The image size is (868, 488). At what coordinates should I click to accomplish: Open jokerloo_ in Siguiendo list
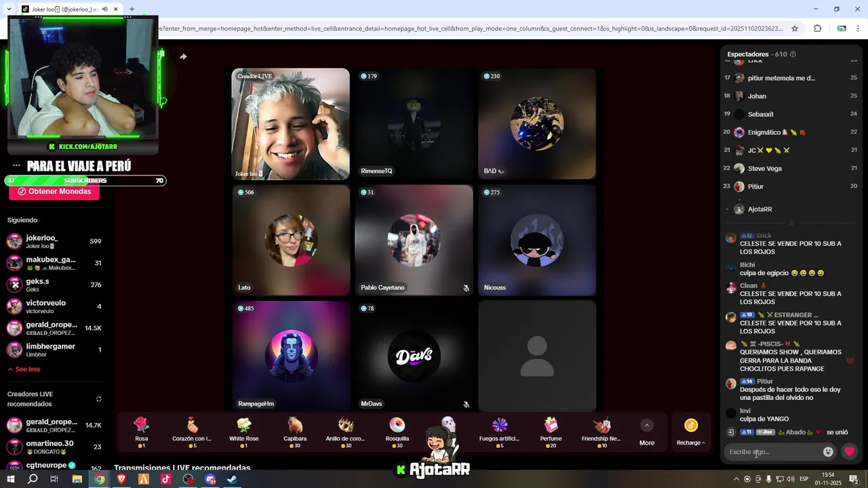(x=54, y=241)
